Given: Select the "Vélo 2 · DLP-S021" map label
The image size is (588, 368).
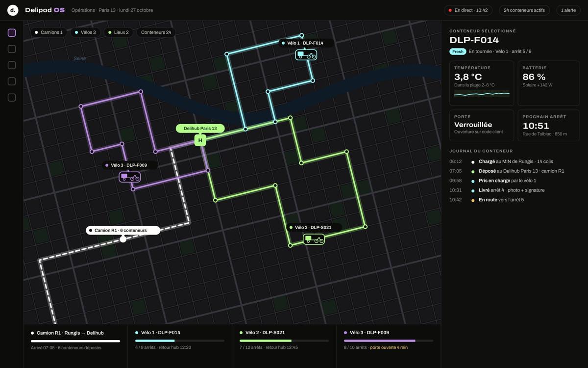Looking at the screenshot, I should click(314, 227).
